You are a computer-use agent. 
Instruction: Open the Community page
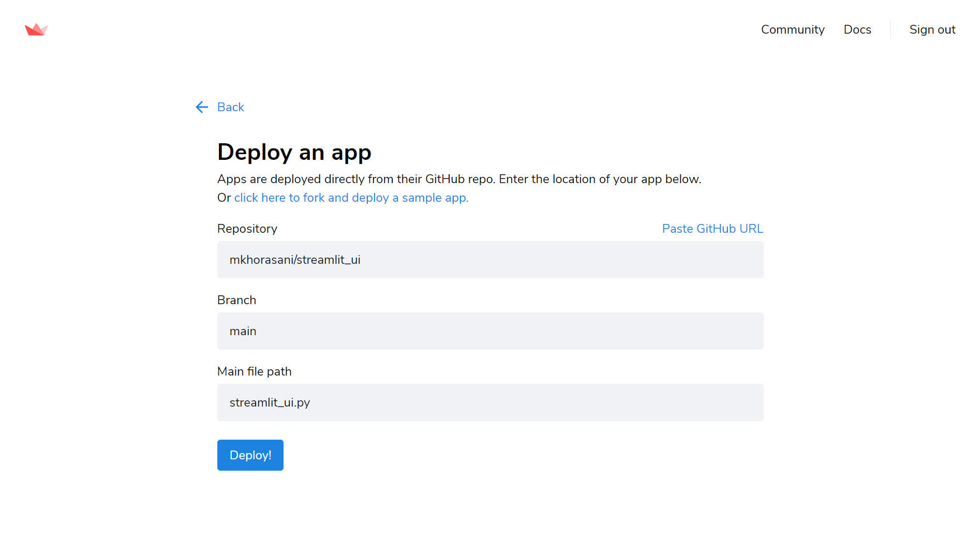pos(792,29)
